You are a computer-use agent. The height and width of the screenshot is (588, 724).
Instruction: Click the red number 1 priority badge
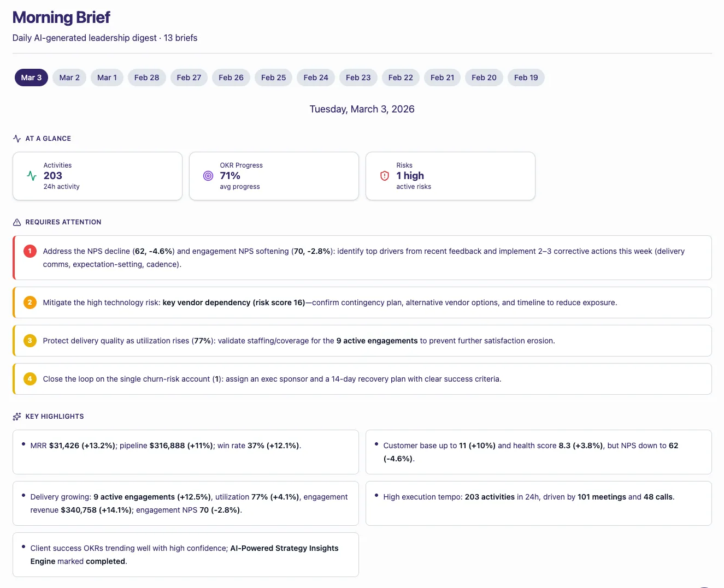pyautogui.click(x=30, y=251)
